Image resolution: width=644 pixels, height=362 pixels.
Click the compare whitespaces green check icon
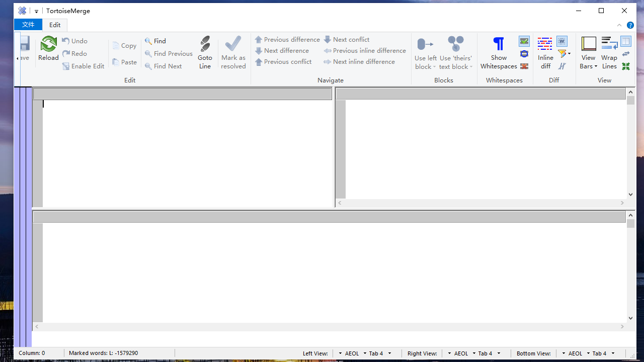pos(524,41)
